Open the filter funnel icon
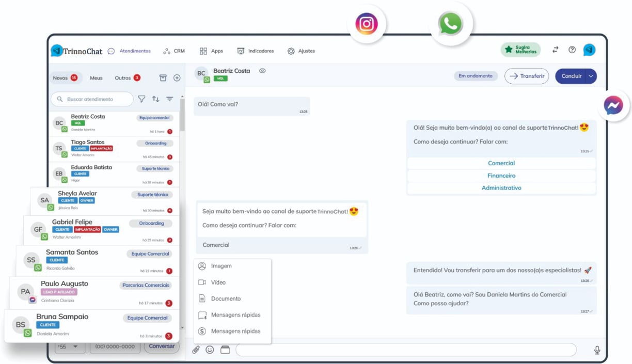Viewport: 632px width, 364px height. click(141, 99)
